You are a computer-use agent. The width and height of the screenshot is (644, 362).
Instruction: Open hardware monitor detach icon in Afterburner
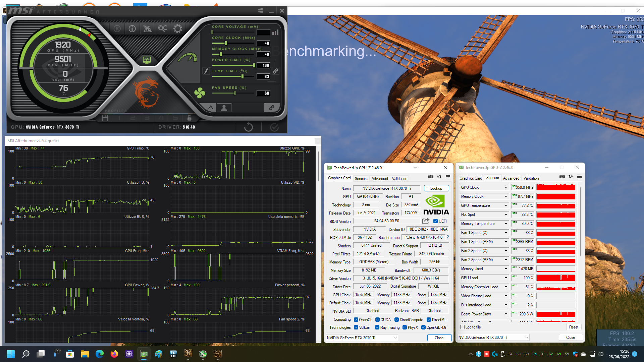tap(147, 60)
